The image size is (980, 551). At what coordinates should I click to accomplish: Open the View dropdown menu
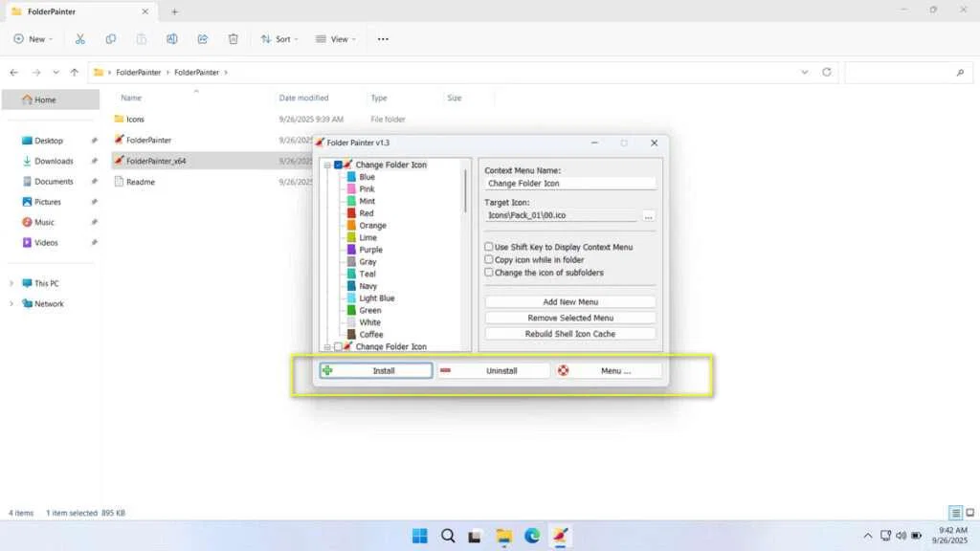click(x=336, y=38)
